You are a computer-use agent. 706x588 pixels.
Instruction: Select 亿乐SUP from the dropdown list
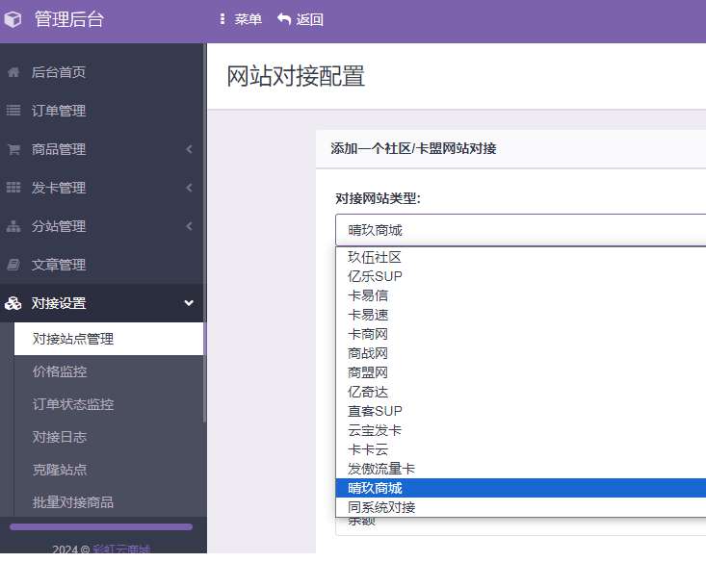point(375,276)
